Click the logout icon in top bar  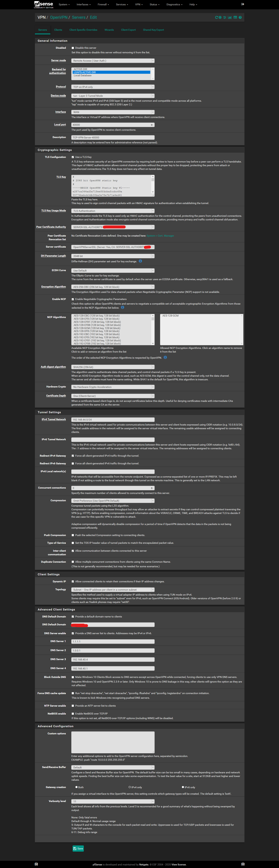pyautogui.click(x=243, y=4)
